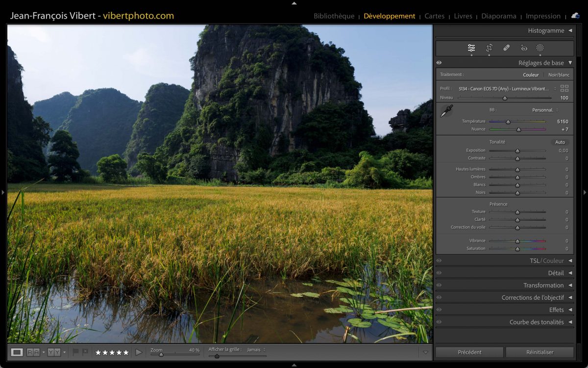Switch to the Bibliothèque module
Screen dimensions: 588x368
(x=334, y=16)
